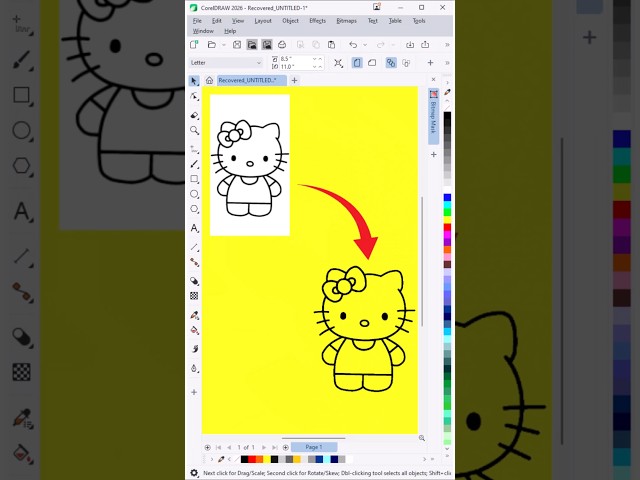Image resolution: width=640 pixels, height=480 pixels.
Task: Pick black swatch atop right palette
Action: tap(447, 116)
